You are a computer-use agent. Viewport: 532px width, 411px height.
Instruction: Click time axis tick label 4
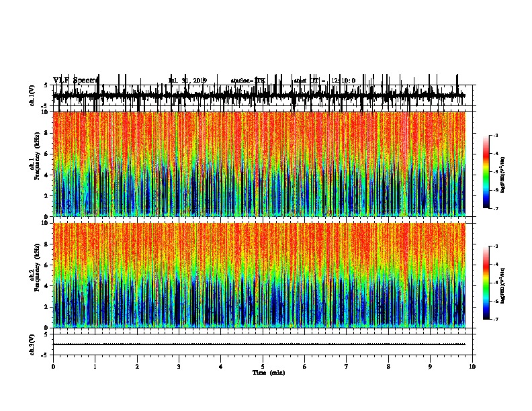pos(221,367)
